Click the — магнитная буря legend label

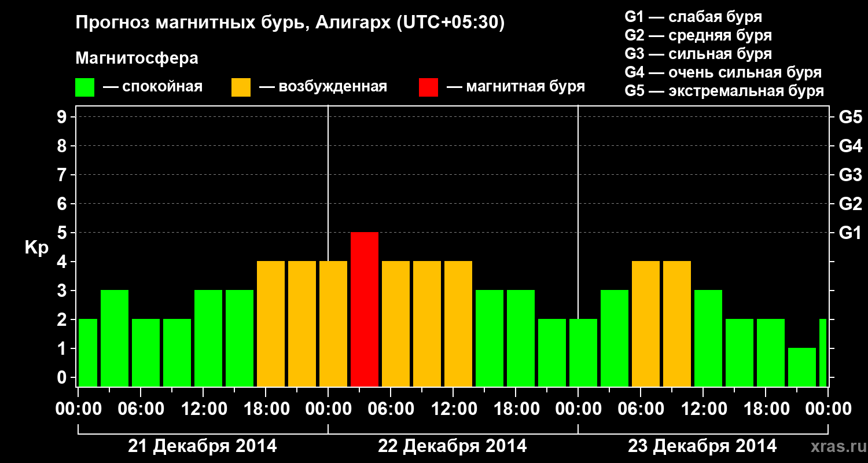pyautogui.click(x=516, y=87)
